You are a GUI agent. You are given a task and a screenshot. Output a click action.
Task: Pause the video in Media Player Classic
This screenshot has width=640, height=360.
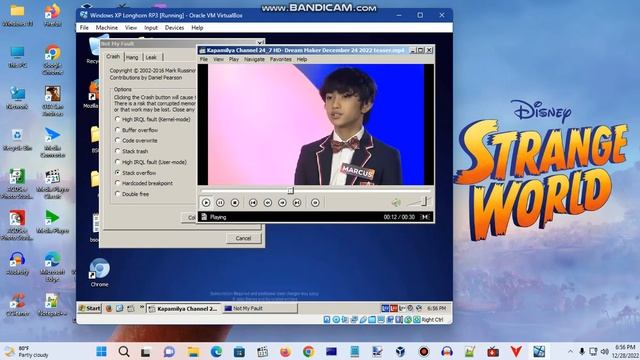pos(220,202)
